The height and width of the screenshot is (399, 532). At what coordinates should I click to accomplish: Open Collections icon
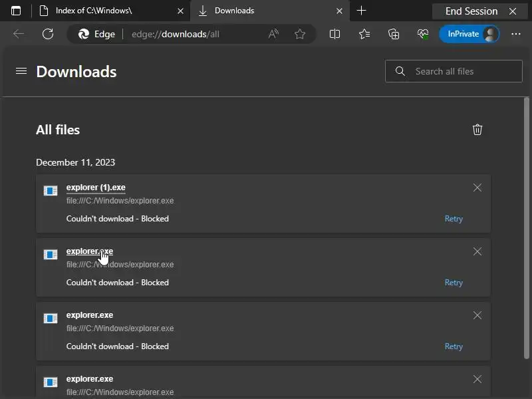(x=394, y=34)
